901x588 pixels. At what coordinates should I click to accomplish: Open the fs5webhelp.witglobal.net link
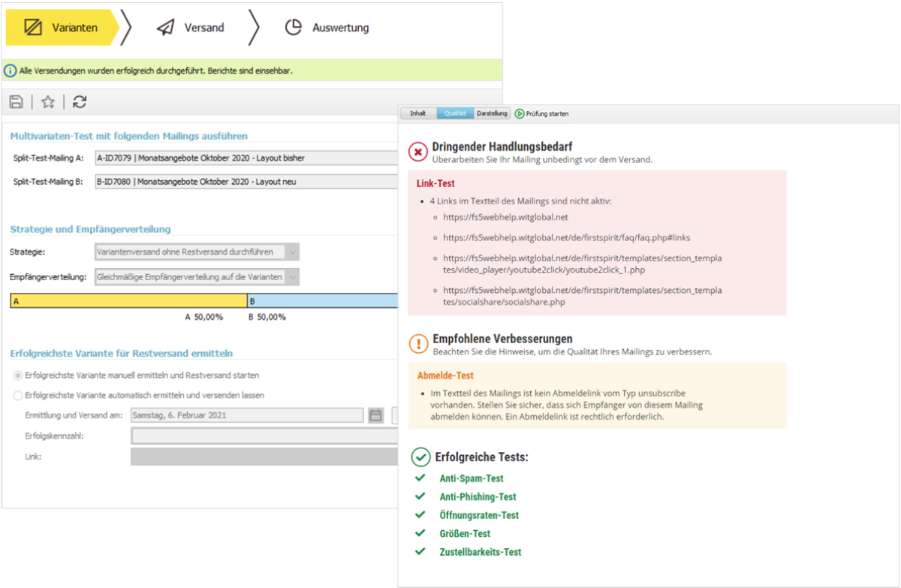coord(505,217)
